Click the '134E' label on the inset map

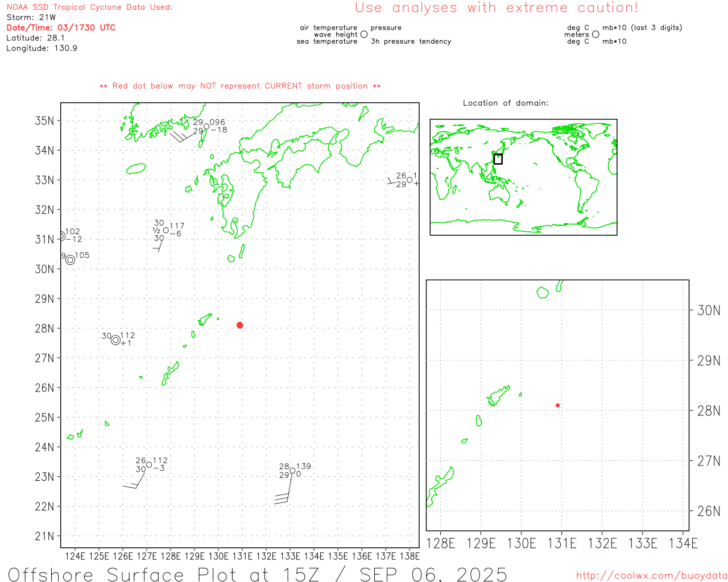point(683,543)
